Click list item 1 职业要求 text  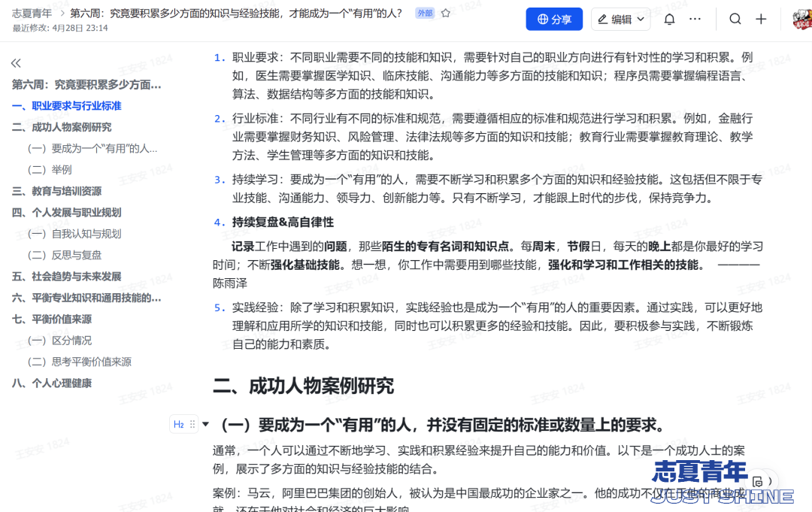pos(492,76)
